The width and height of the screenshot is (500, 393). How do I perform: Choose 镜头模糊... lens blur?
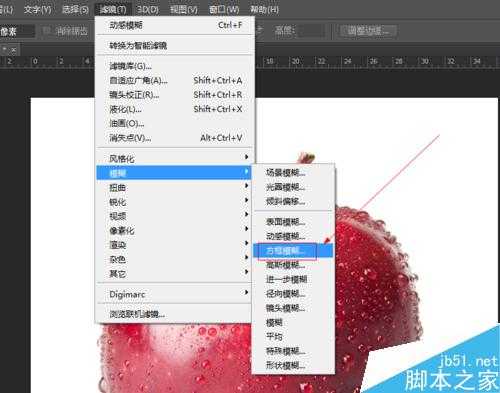[x=293, y=308]
